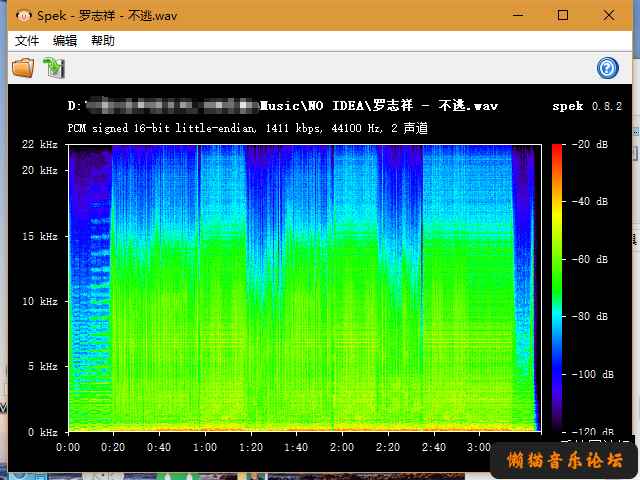Click the rainbow dB color scale bar

[x=557, y=287]
